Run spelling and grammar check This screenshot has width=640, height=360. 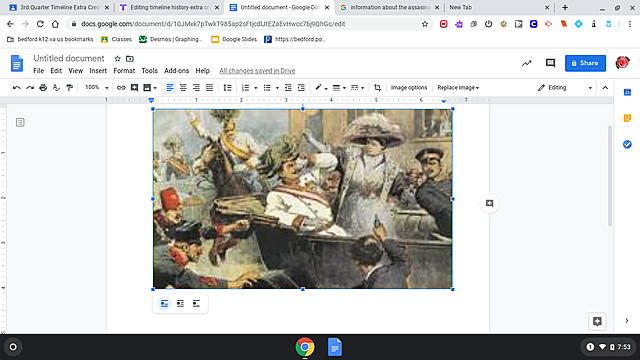56,88
